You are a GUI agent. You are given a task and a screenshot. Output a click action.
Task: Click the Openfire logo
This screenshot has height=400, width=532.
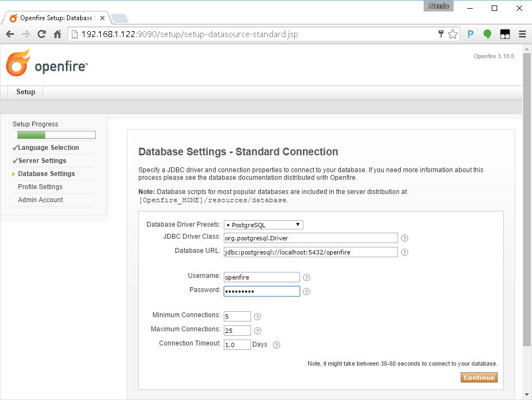(46, 64)
